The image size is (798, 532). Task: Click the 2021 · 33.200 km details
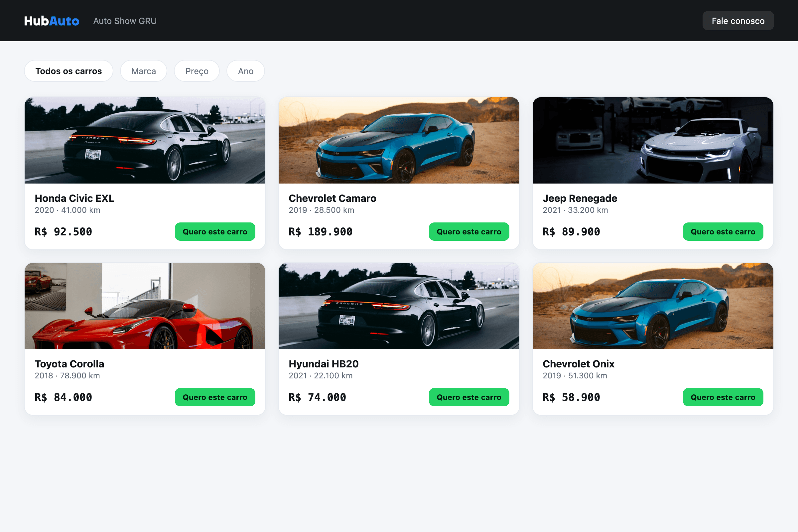(576, 210)
